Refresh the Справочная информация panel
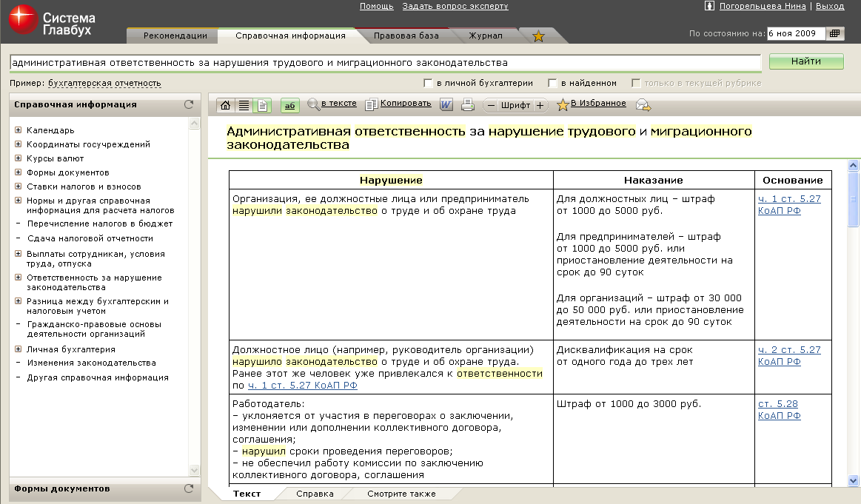Screen dimensions: 861x504 click(189, 105)
